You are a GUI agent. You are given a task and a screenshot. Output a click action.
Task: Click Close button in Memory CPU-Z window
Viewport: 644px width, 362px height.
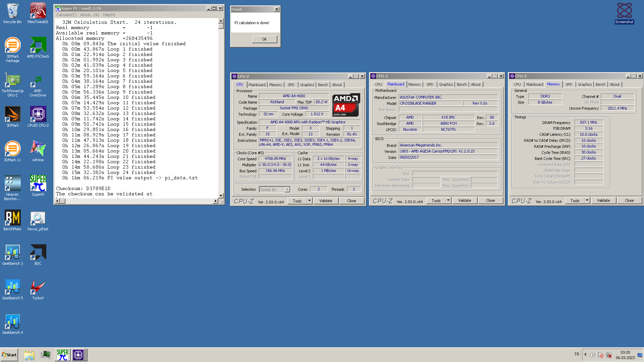(629, 200)
